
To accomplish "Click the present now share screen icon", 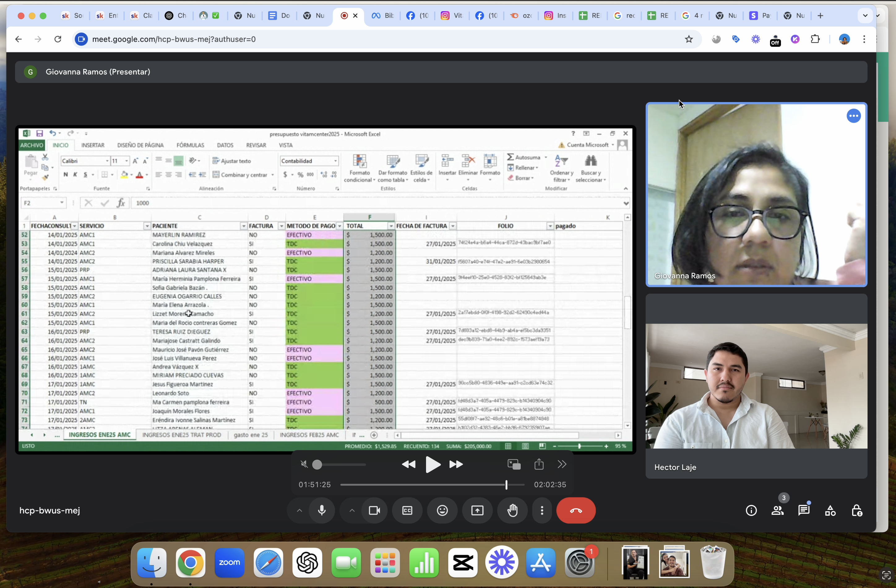I will coord(477,510).
